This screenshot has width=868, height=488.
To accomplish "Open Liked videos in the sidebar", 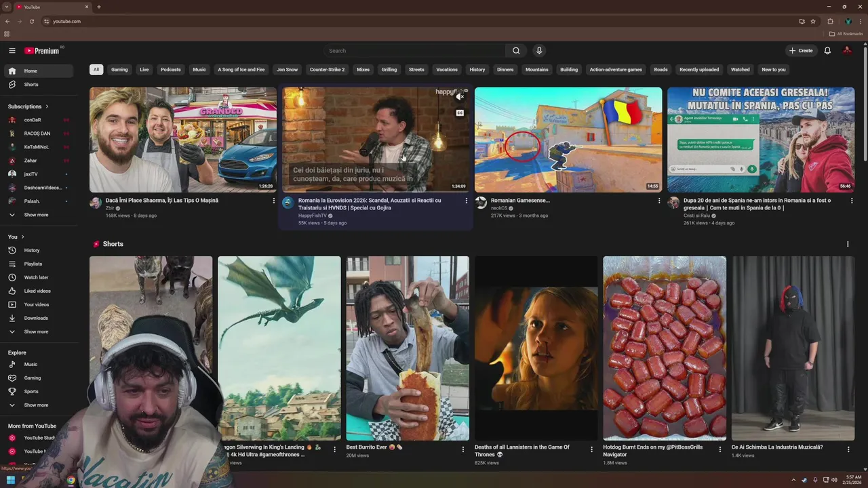I will tap(39, 291).
